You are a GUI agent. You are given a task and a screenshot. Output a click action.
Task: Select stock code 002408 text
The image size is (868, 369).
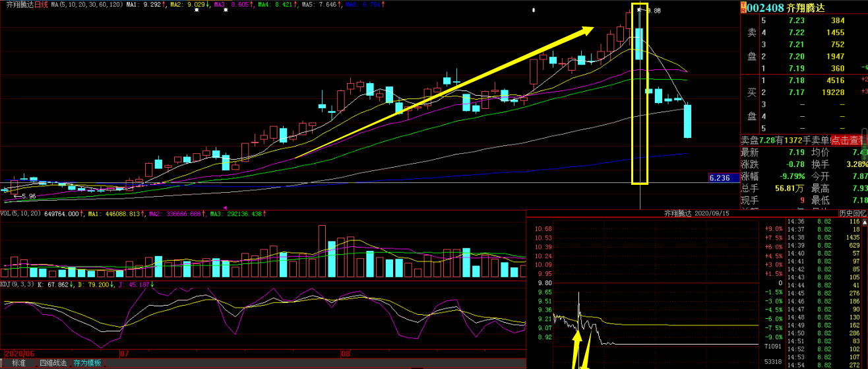coord(765,7)
